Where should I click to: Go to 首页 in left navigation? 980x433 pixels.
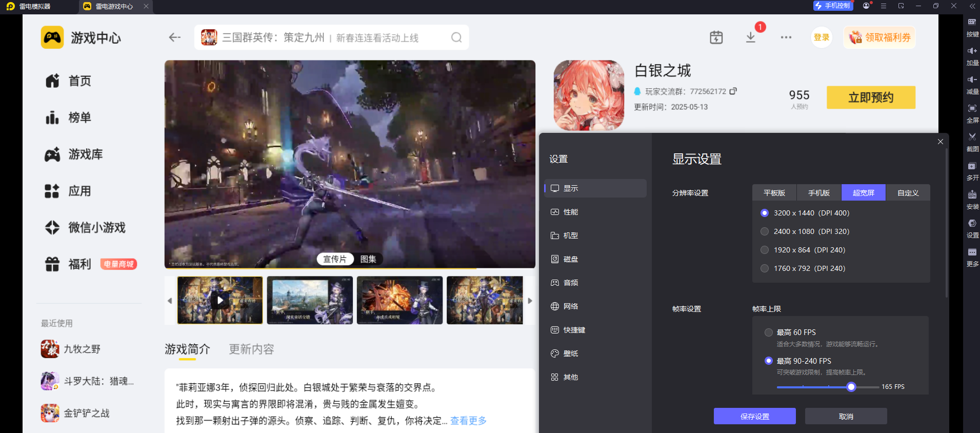click(x=68, y=81)
